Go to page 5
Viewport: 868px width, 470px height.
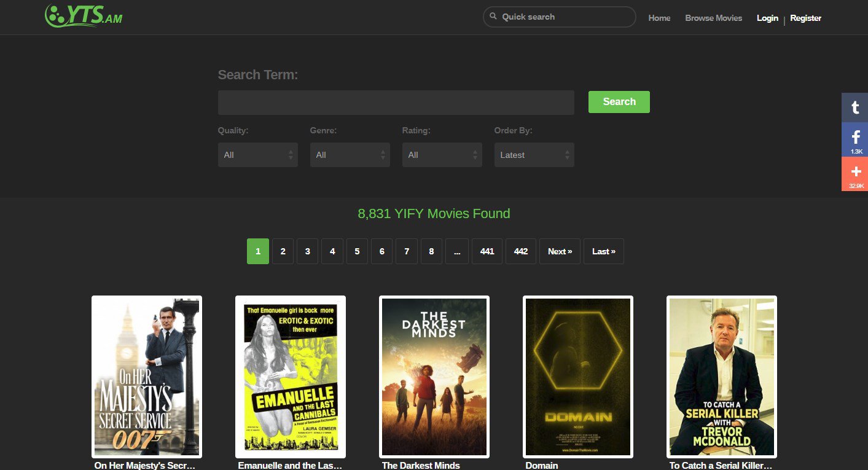(357, 251)
